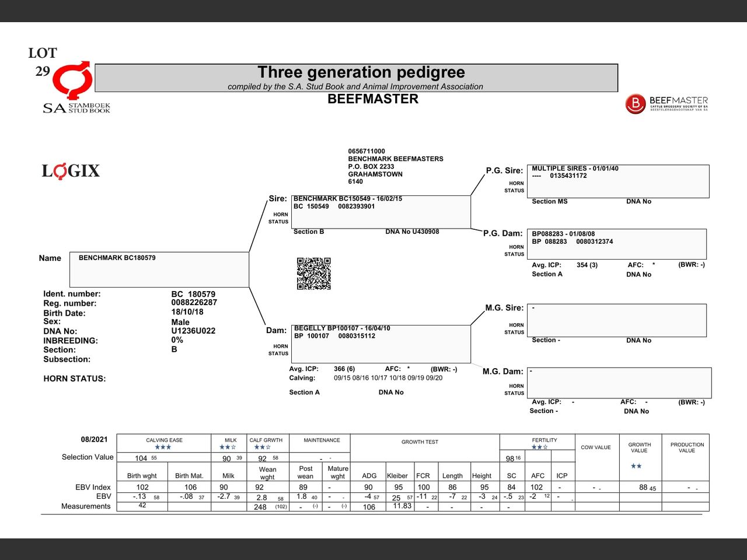
Task: Click the empty M.G. Sire box
Action: 616,320
